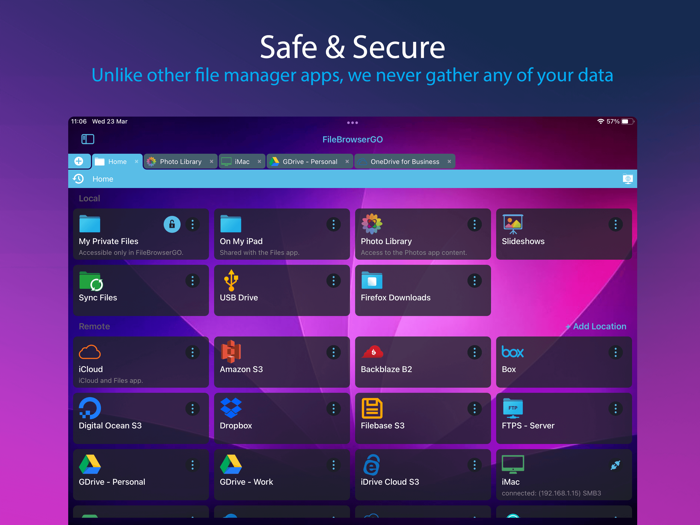
Task: Tap the three-dot multitasking indicator at top
Action: (353, 122)
